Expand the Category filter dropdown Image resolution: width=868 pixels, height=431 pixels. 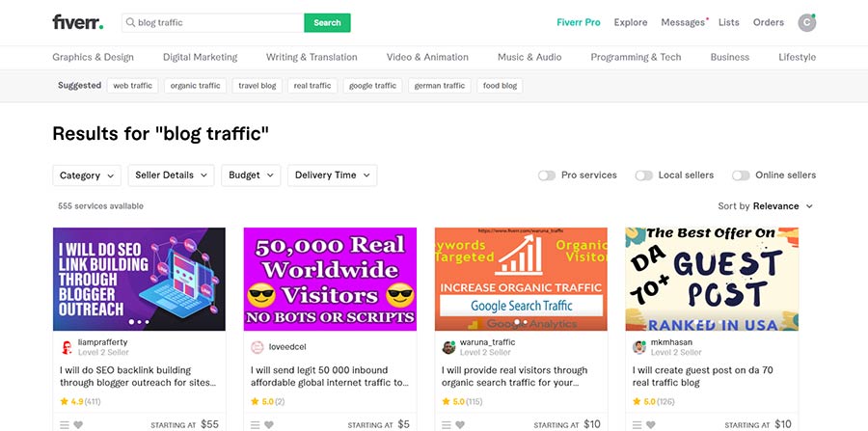tap(87, 175)
